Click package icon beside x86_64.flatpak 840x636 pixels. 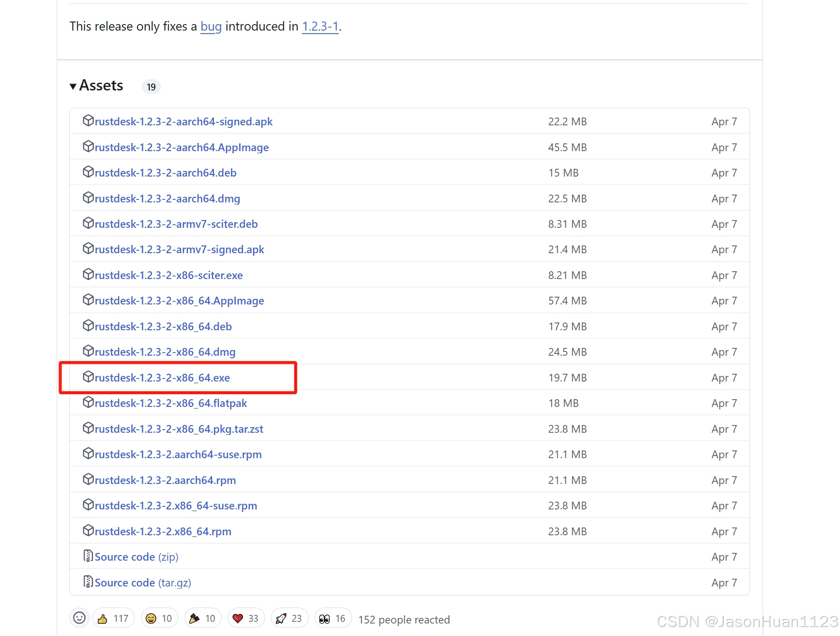pos(88,402)
